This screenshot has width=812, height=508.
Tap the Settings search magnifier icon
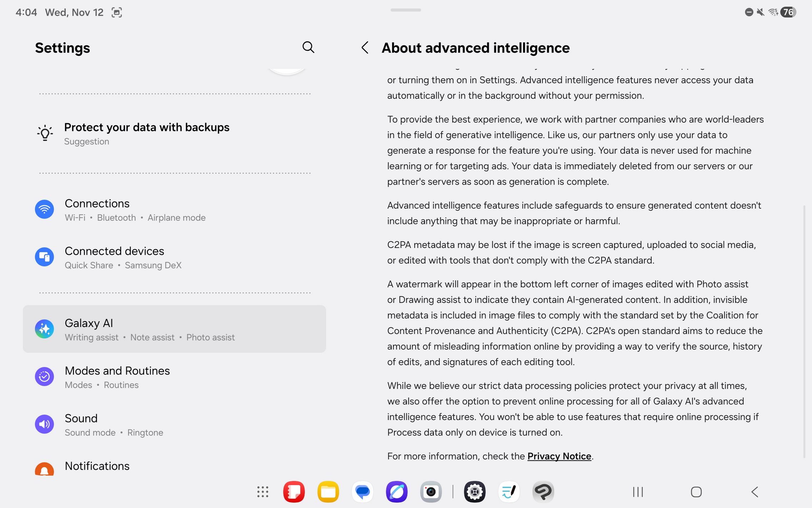tap(308, 47)
